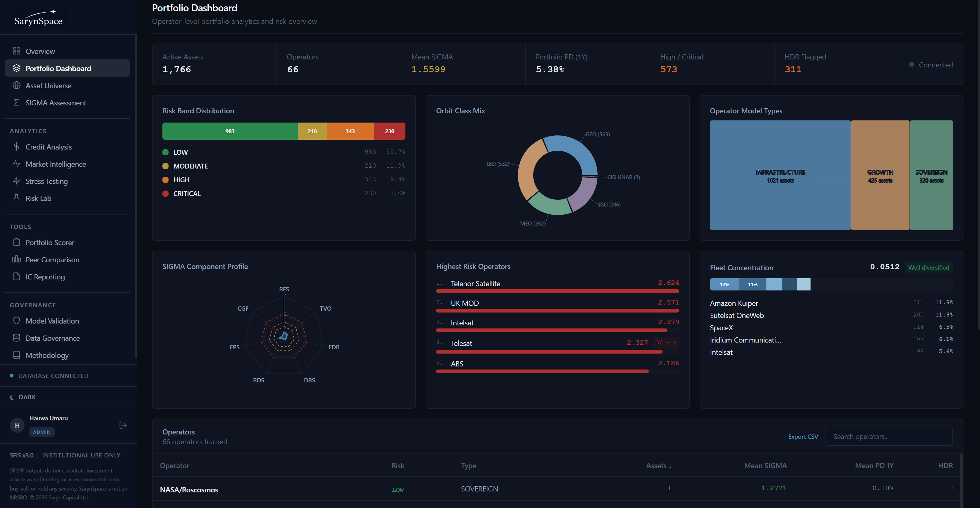Toggle the CRITICAL legend in Risk Band Distribution
980x508 pixels.
[186, 193]
